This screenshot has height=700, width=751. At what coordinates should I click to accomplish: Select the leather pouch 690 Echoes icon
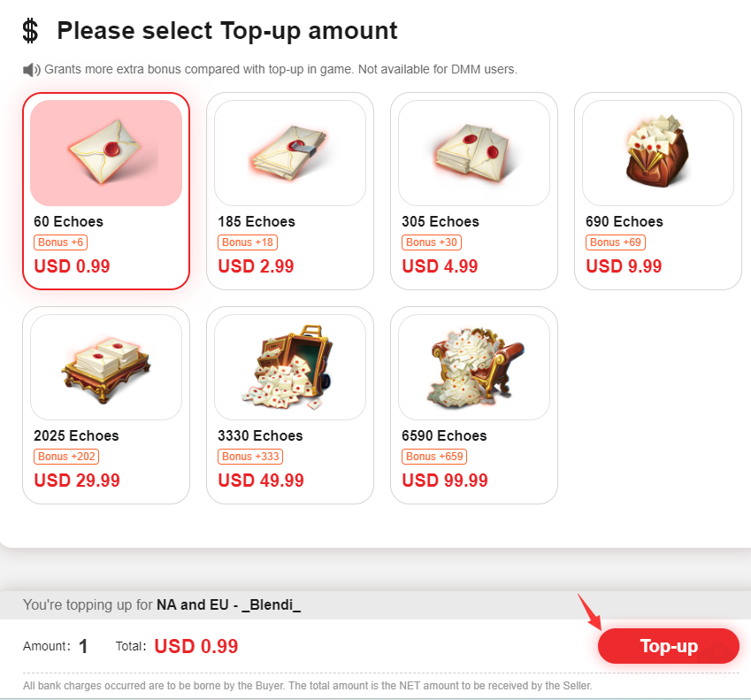pos(657,153)
